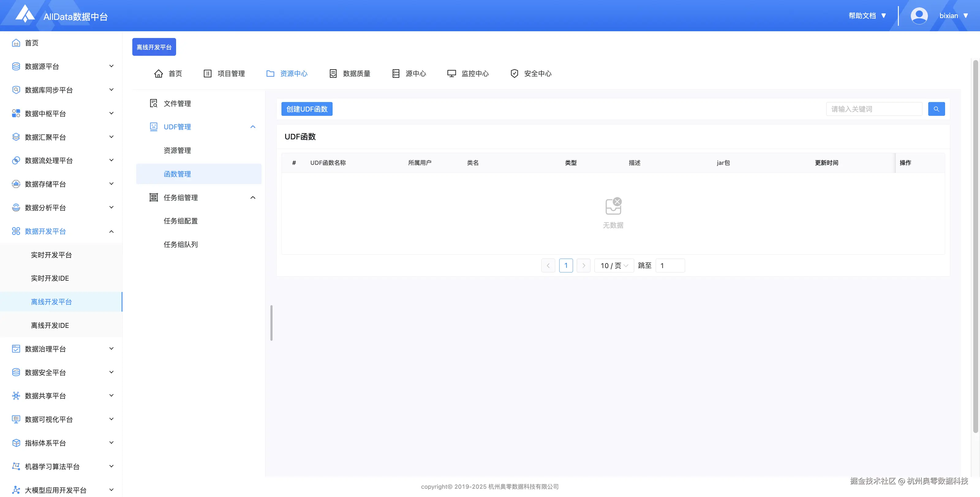Click the jar包 column header
The image size is (980, 497).
point(723,163)
